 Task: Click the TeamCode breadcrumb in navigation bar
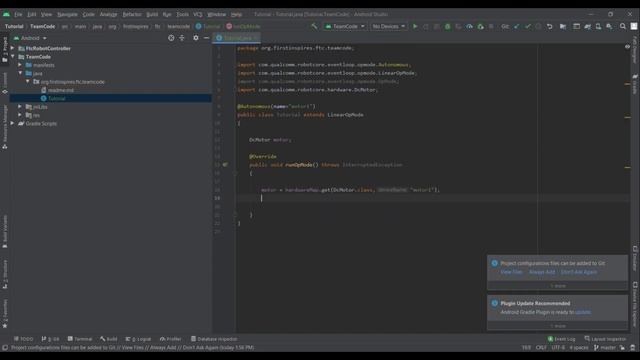[x=42, y=26]
